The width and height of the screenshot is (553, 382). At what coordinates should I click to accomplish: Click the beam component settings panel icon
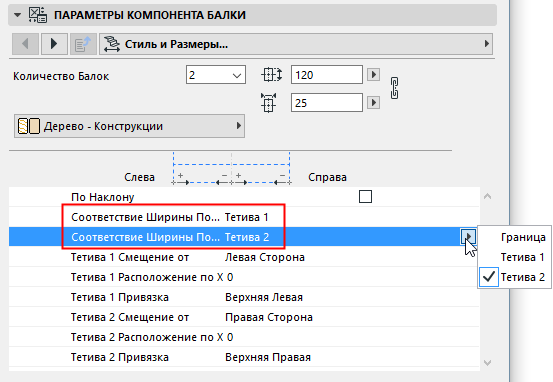point(38,15)
